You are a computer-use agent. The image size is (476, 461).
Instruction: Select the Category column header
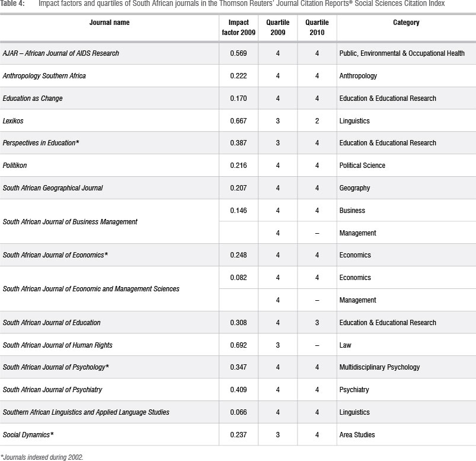tap(405, 23)
